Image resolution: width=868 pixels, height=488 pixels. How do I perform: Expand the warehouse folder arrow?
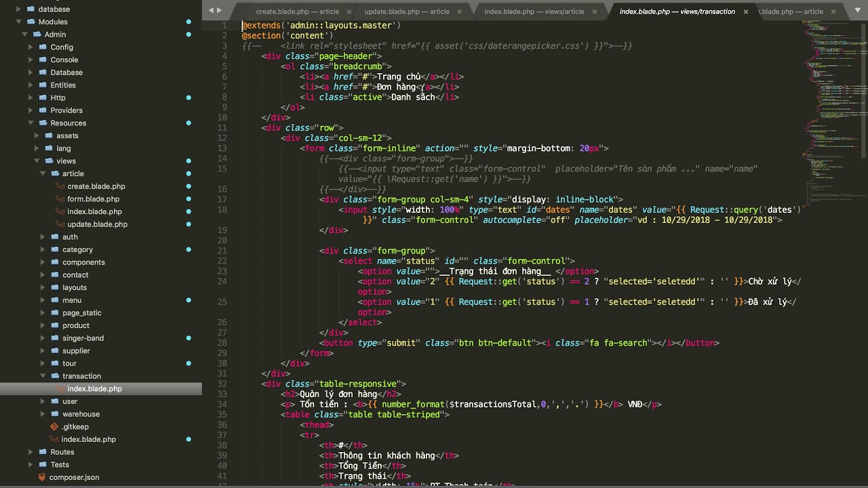43,414
